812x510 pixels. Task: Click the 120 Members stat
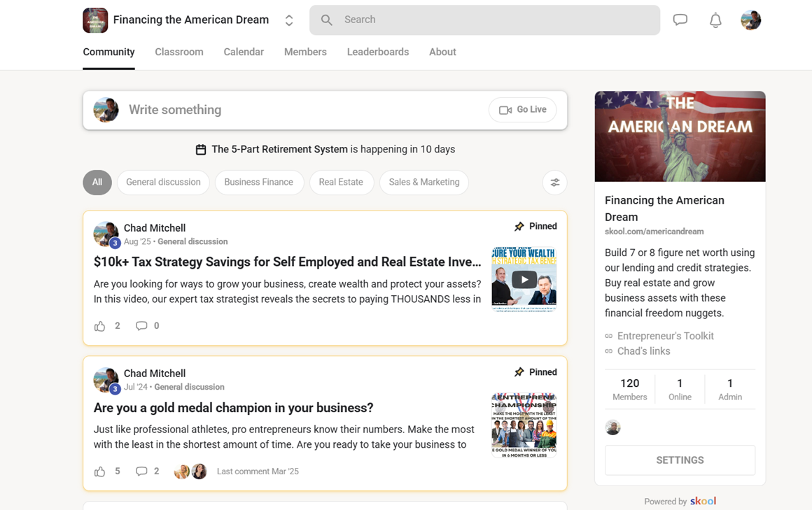pyautogui.click(x=630, y=390)
